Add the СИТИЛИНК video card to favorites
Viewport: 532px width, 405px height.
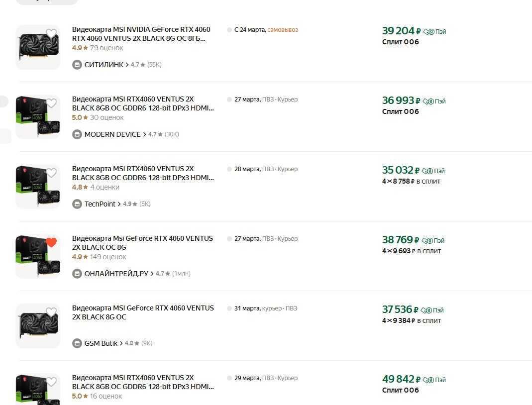51,34
